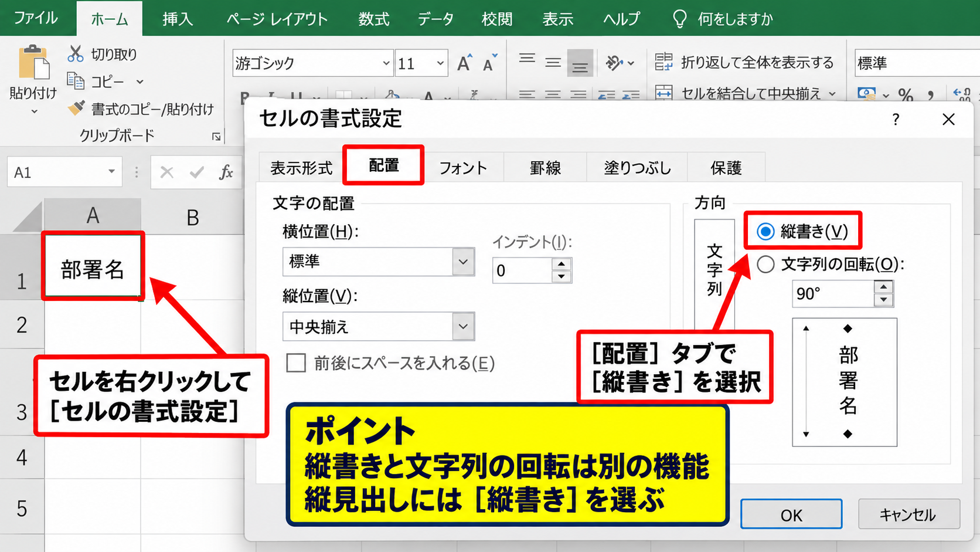
Task: Expand the copy options arrow
Action: click(x=139, y=82)
